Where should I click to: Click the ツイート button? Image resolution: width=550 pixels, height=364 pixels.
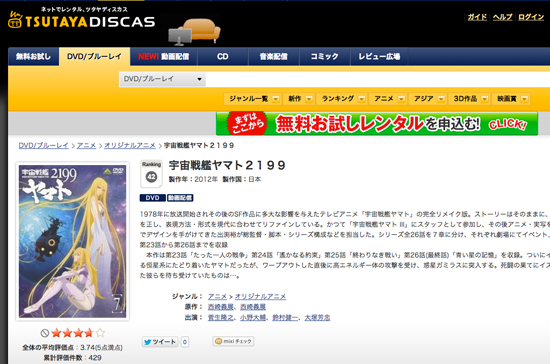(160, 342)
